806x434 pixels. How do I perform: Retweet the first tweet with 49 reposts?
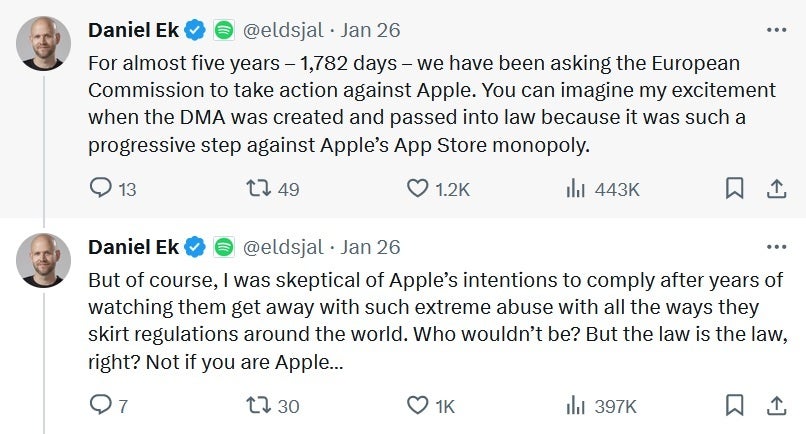pos(259,188)
